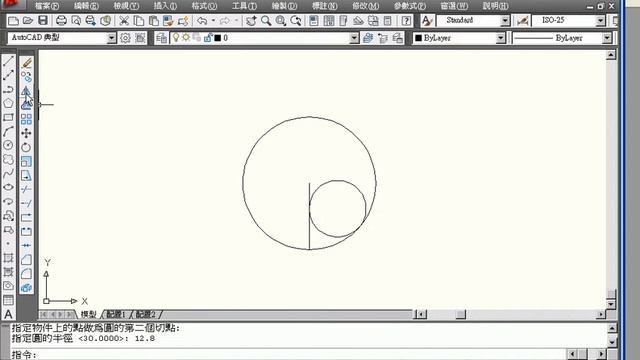Click the Zoom realtime magnifier icon

coord(266,20)
